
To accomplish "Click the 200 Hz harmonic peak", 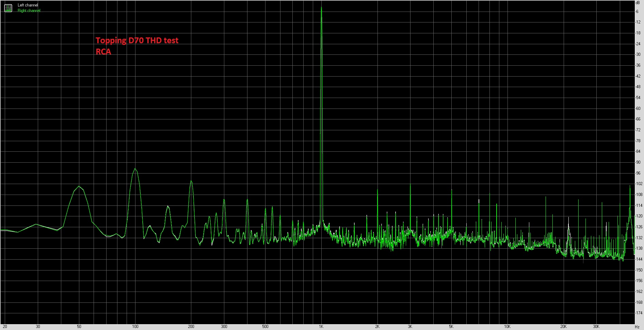I will (x=191, y=181).
